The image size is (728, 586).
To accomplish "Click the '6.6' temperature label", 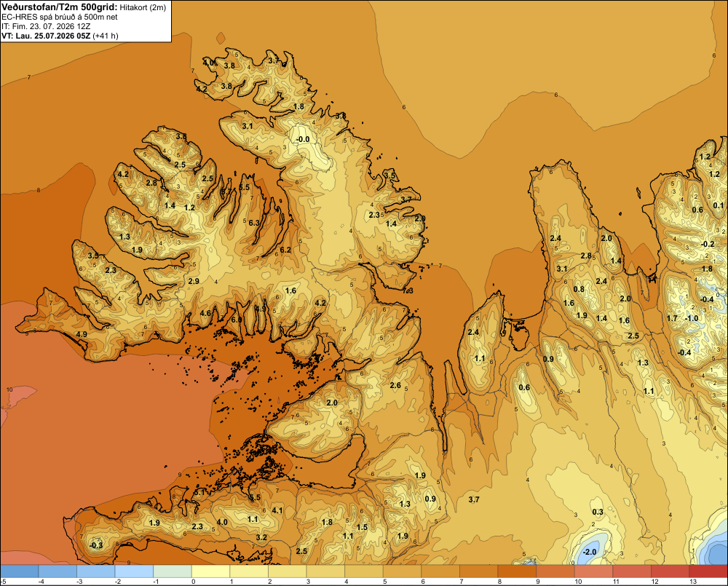I will [x=237, y=320].
